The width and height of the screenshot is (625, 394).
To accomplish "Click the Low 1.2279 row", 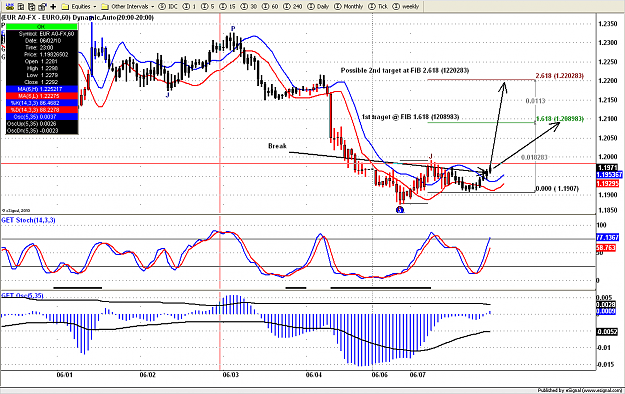I will coord(41,75).
